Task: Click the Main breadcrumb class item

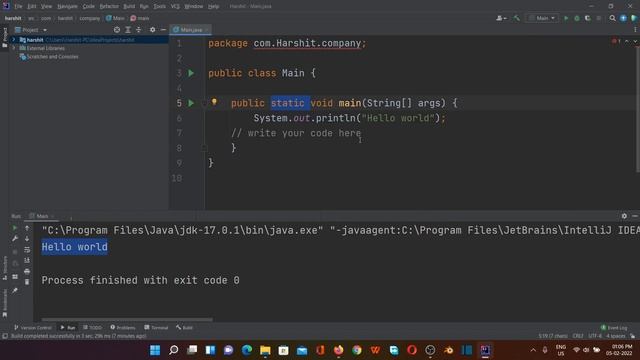Action: click(x=115, y=18)
